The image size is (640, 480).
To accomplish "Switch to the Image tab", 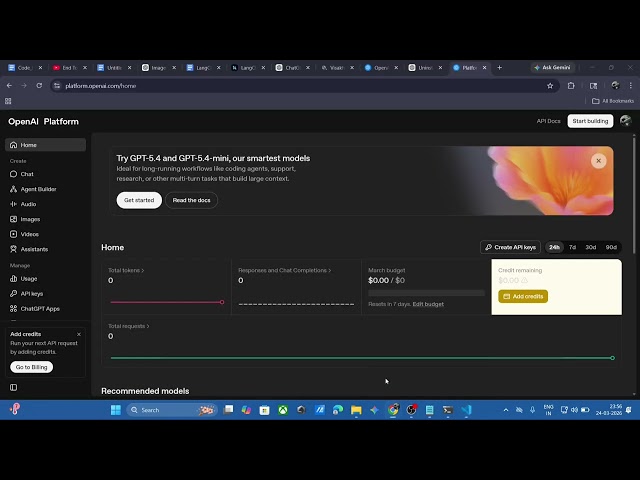I will point(158,68).
